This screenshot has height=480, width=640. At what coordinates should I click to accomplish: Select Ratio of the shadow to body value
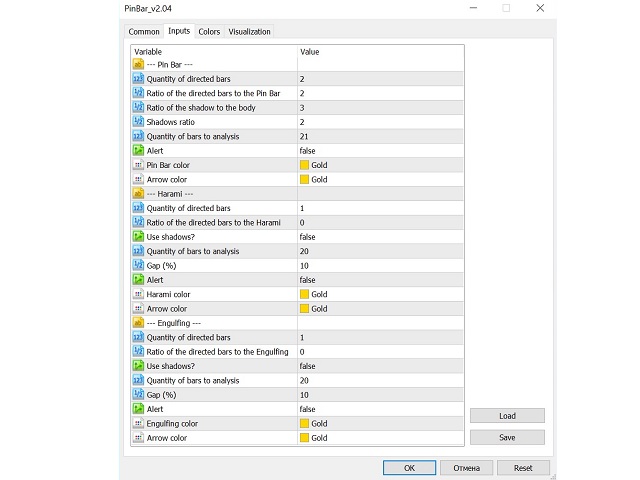point(380,108)
